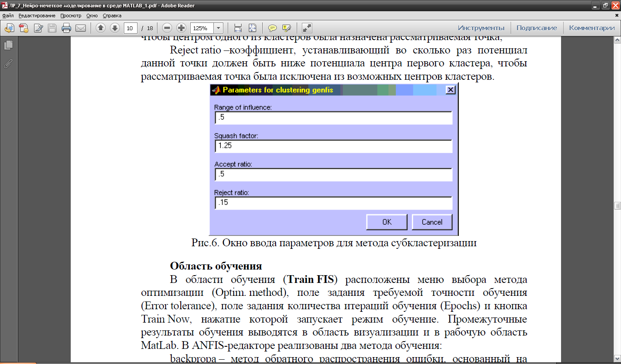
Task: Close the Parameters for clustering genfis dialog
Action: [x=451, y=90]
